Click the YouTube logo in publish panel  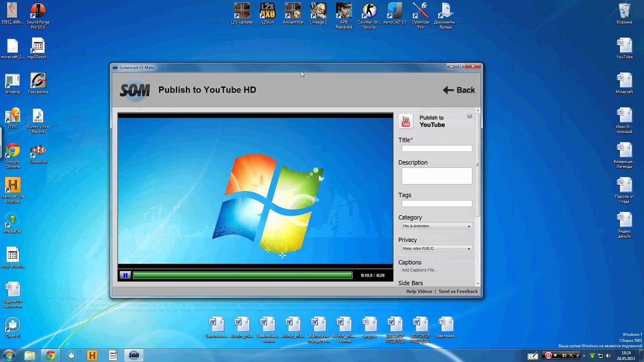click(406, 121)
